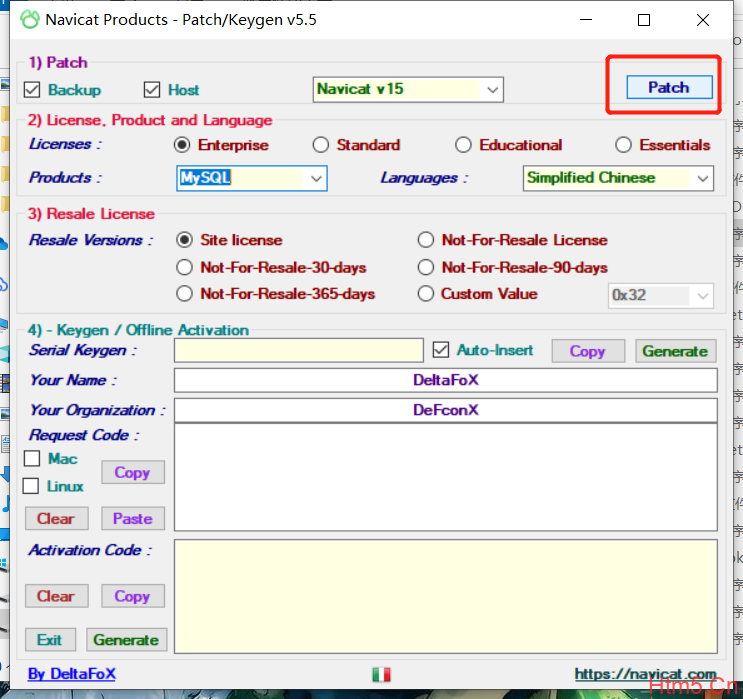The height and width of the screenshot is (699, 743).
Task: Expand the Products MySQL dropdown
Action: point(316,179)
